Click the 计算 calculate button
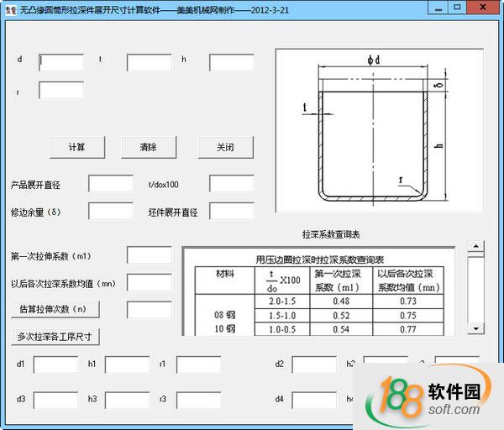This screenshot has height=430, width=504. [77, 147]
